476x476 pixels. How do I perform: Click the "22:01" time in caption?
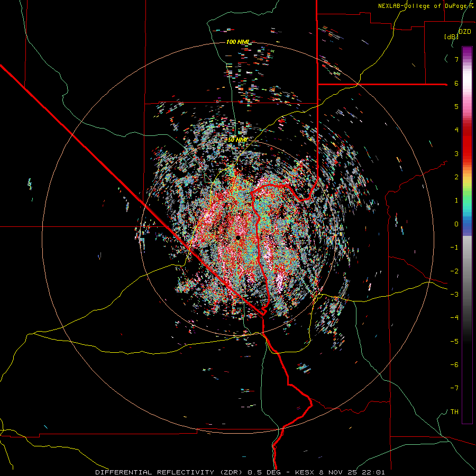click(374, 472)
